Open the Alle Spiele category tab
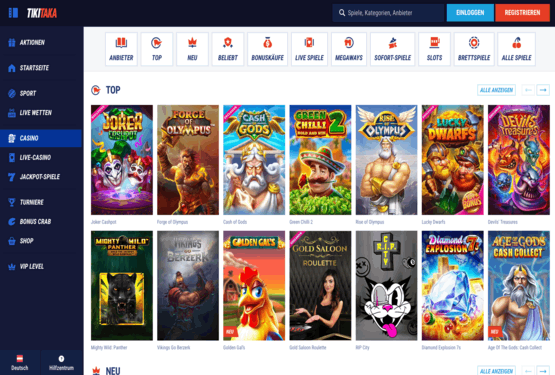Image resolution: width=555 pixels, height=375 pixels. 516,49
